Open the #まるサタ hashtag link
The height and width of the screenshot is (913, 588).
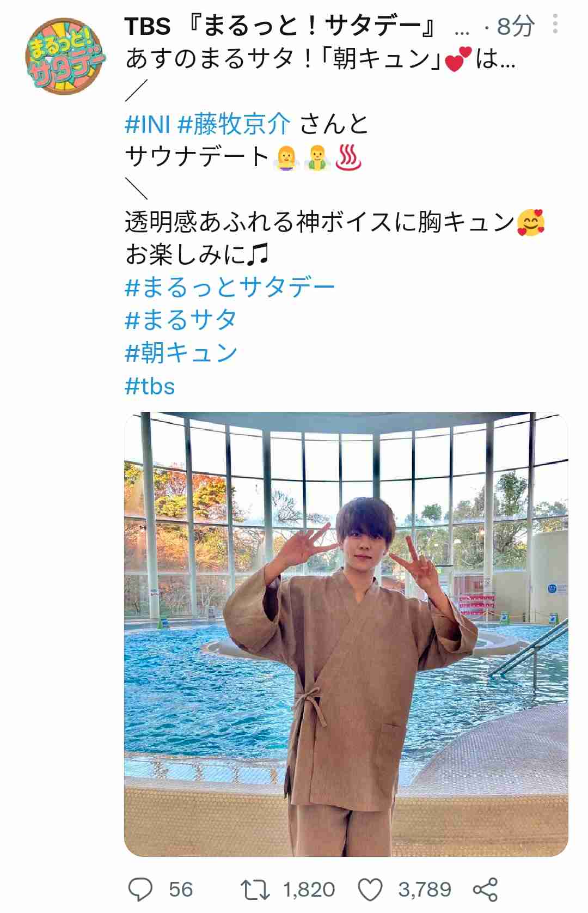[181, 320]
